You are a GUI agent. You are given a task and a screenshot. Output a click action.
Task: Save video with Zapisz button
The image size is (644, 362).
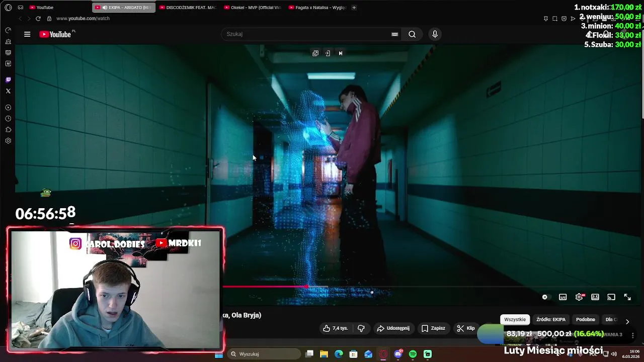(x=433, y=328)
